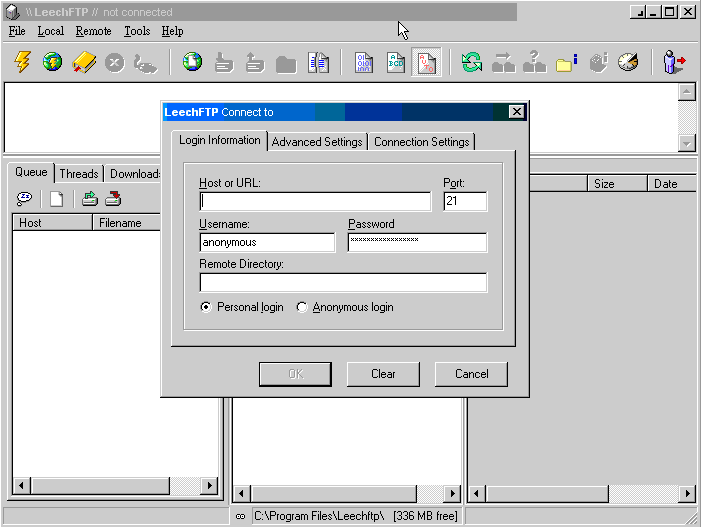Open the Remote menu
Image resolution: width=701 pixels, height=527 pixels.
(93, 31)
